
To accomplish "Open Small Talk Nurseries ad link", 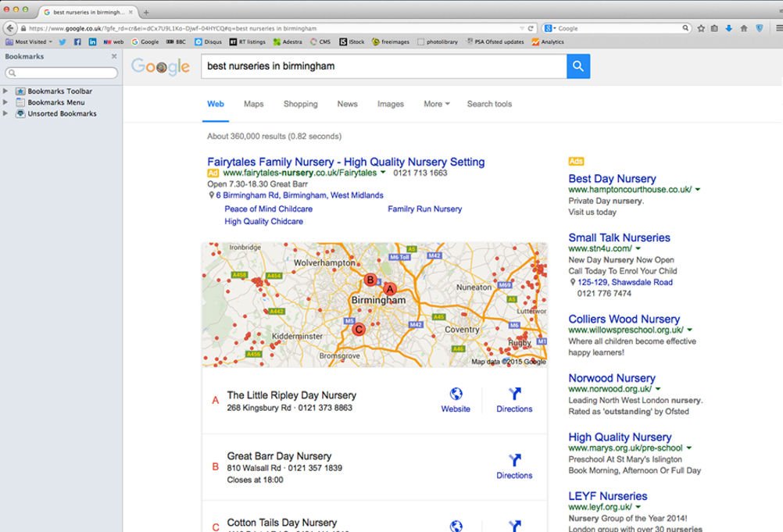I will click(619, 237).
